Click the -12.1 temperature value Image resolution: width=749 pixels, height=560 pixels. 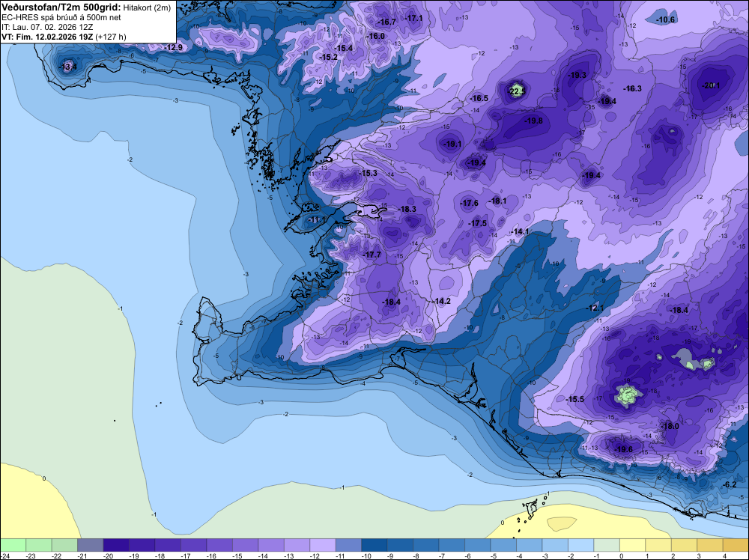click(x=595, y=308)
